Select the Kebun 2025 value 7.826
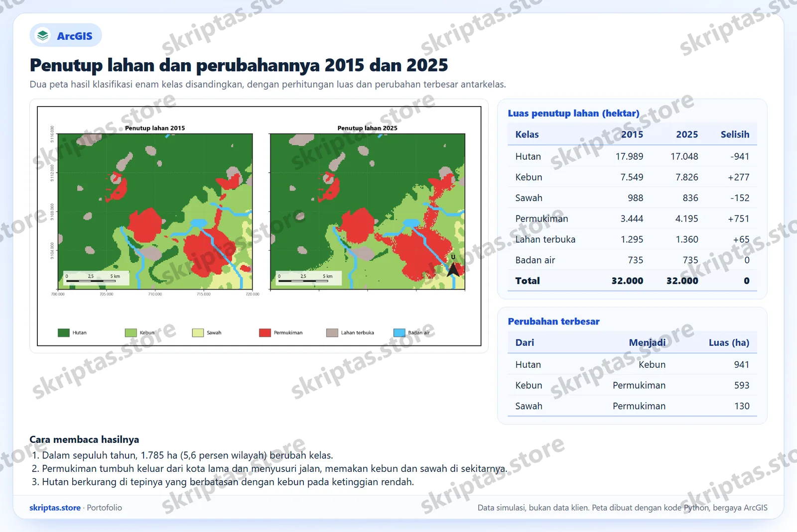The image size is (797, 532). pyautogui.click(x=687, y=177)
